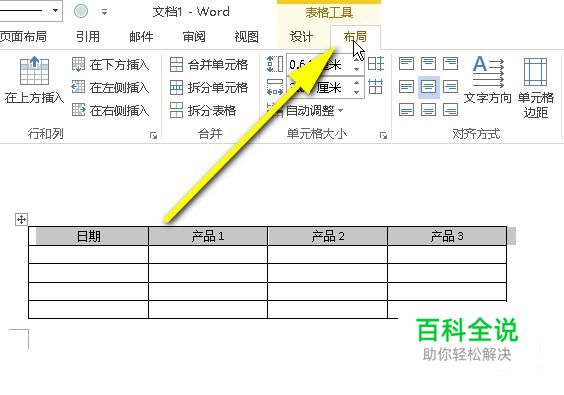Open Customize Quick Access Toolbar arrow
564x395 pixels.
[104, 12]
